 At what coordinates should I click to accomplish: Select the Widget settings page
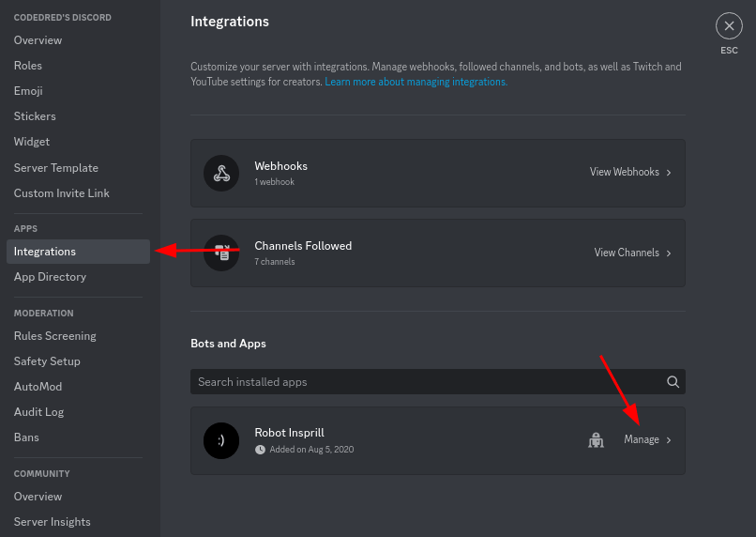point(32,142)
